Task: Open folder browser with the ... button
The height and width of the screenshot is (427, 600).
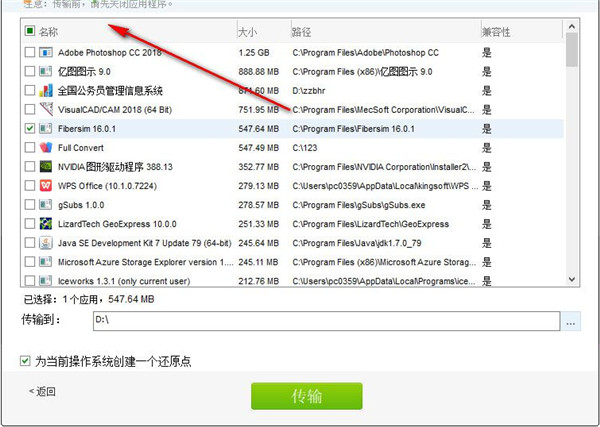Action: 571,321
